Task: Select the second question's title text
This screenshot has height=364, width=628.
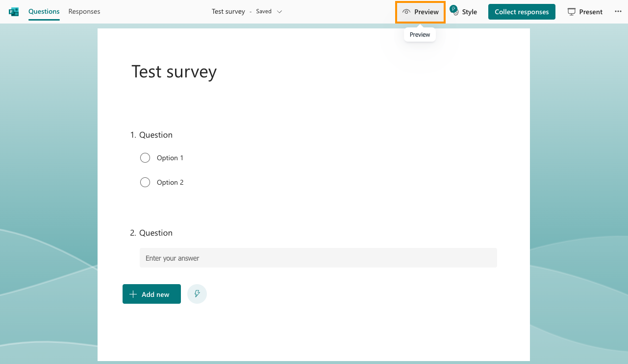Action: coord(155,233)
